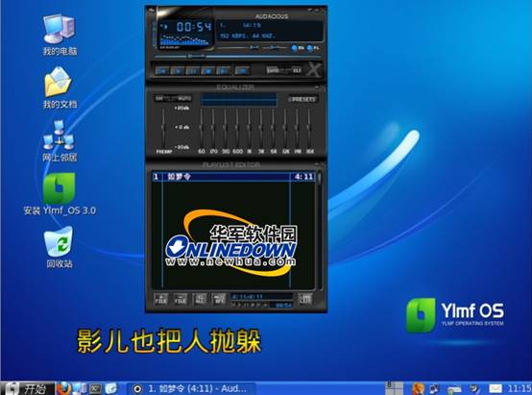
Task: Open the 回收站 recycle bin icon
Action: [60, 247]
